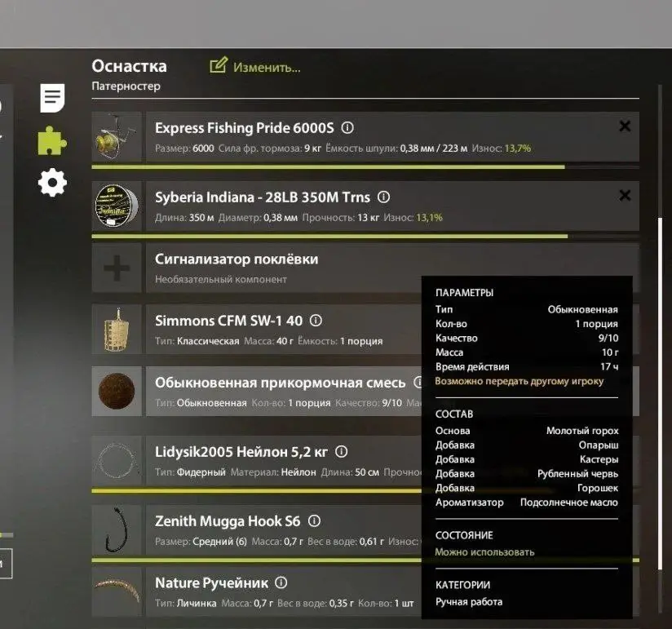Click the reel wear bar under Express Fishing

pyautogui.click(x=365, y=166)
